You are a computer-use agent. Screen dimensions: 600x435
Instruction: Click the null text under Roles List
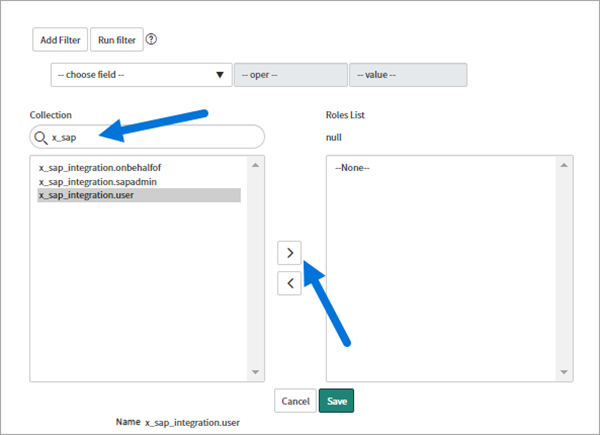[334, 137]
